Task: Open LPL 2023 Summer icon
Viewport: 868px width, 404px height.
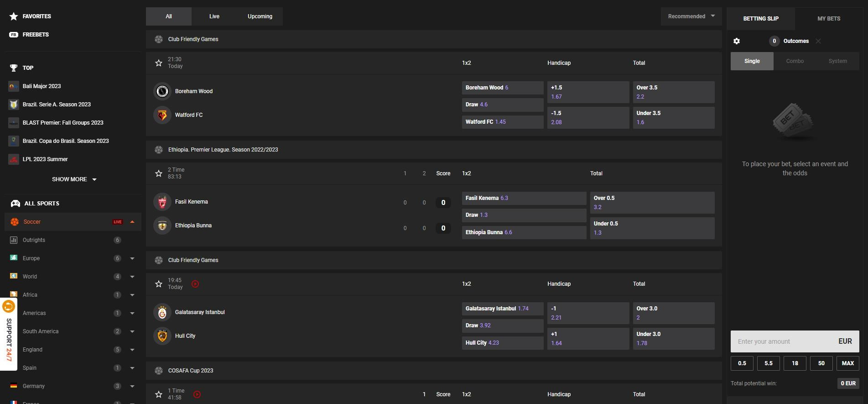Action: [14, 159]
